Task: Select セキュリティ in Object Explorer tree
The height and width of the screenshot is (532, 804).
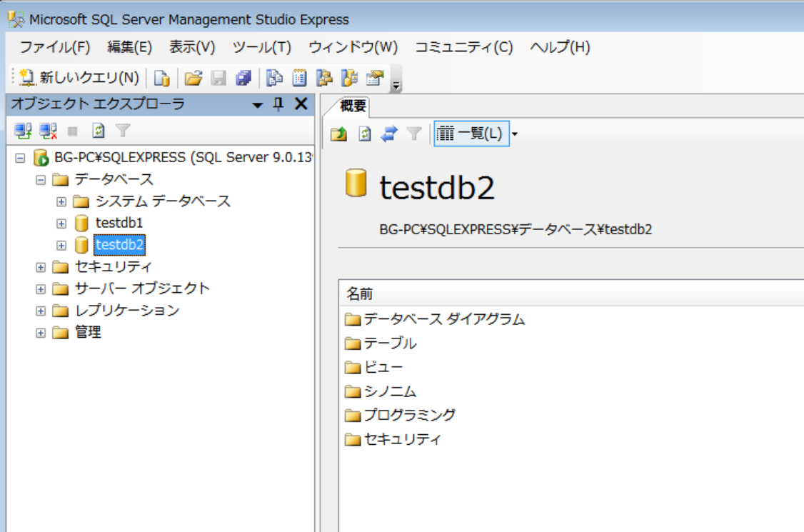Action: [113, 267]
